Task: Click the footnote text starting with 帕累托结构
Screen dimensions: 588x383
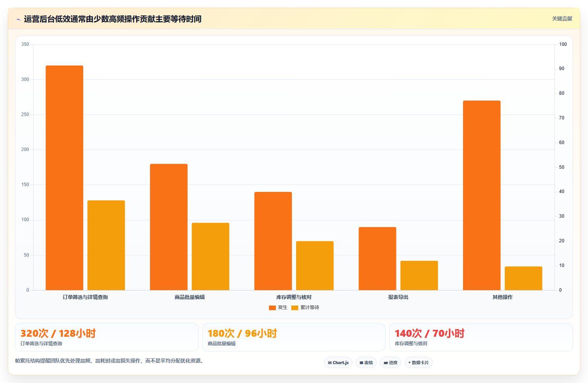Action: click(x=109, y=361)
